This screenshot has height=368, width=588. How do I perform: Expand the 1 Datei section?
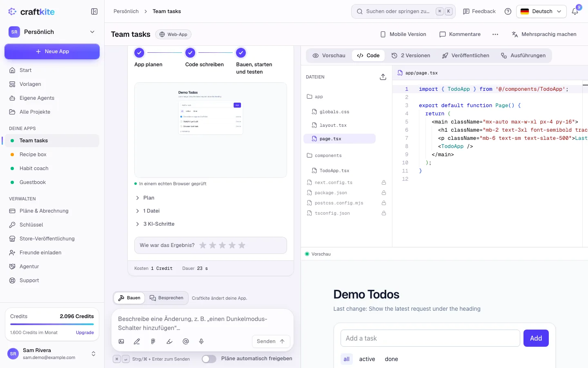click(x=148, y=211)
